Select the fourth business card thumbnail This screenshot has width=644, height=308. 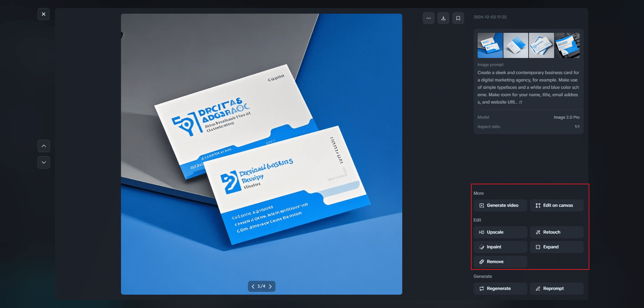click(567, 45)
